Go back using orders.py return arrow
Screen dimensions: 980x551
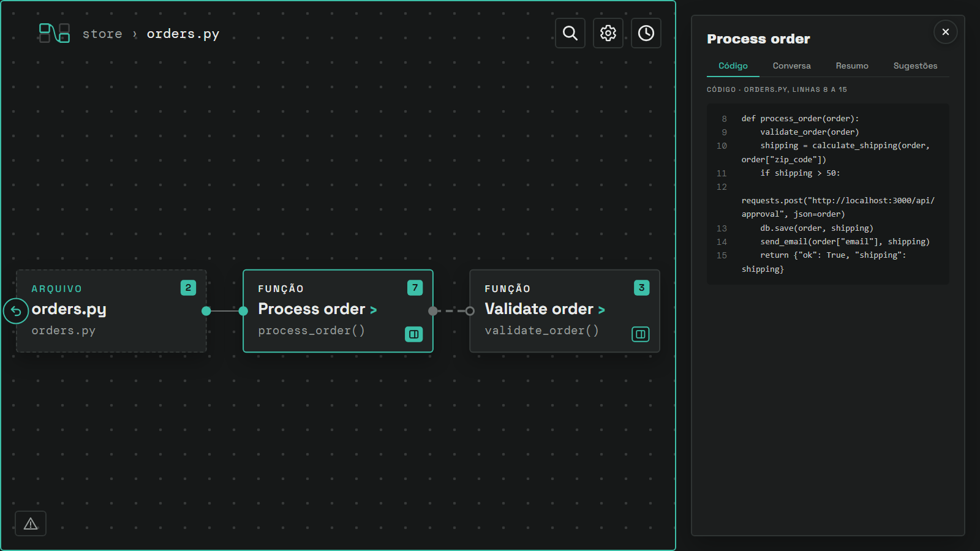point(16,311)
